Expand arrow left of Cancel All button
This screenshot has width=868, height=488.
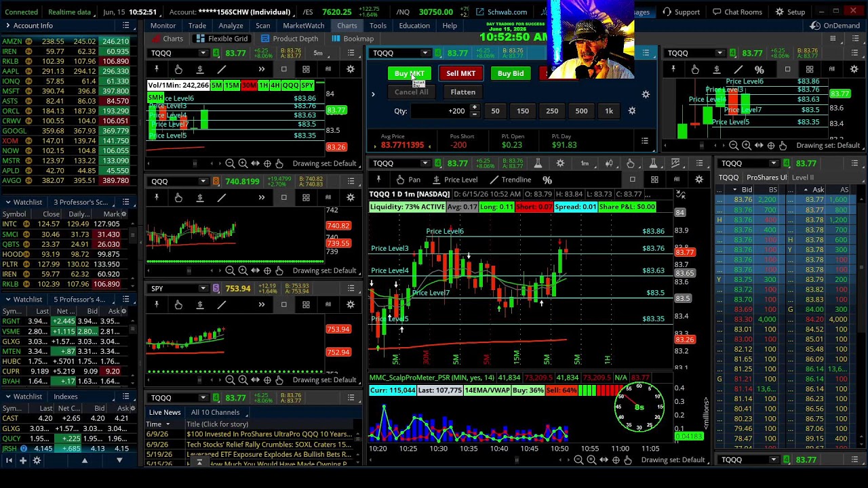pyautogui.click(x=373, y=94)
